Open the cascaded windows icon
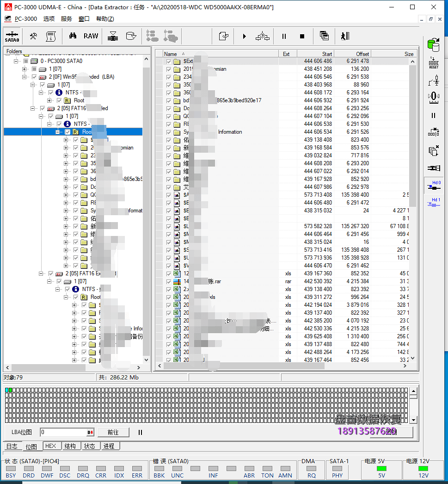Image resolution: width=448 pixels, height=484 pixels. pos(324,36)
